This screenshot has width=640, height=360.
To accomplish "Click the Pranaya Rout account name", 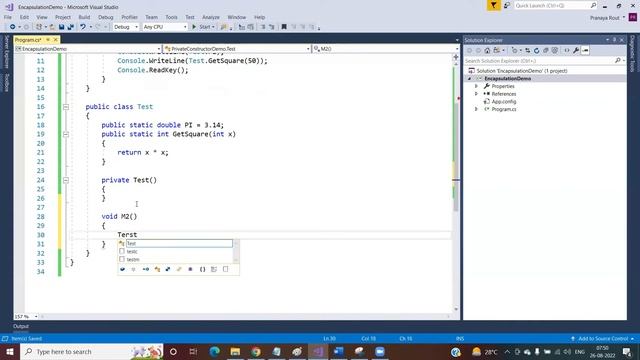I will click(x=604, y=18).
